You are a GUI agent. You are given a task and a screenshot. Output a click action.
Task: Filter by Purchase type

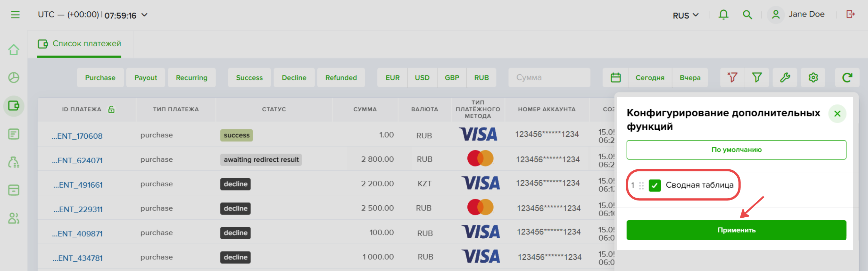coord(100,78)
